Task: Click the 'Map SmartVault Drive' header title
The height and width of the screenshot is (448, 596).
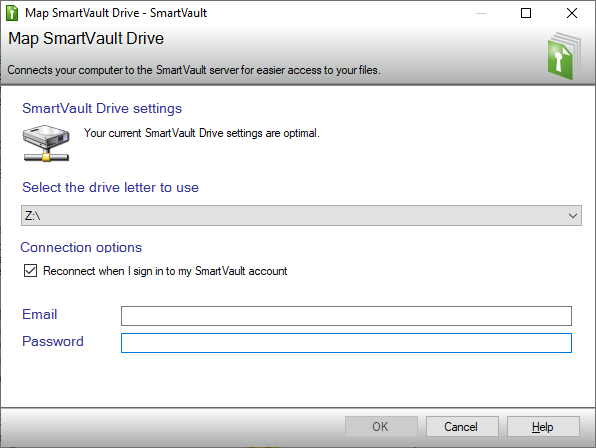Action: coord(86,38)
